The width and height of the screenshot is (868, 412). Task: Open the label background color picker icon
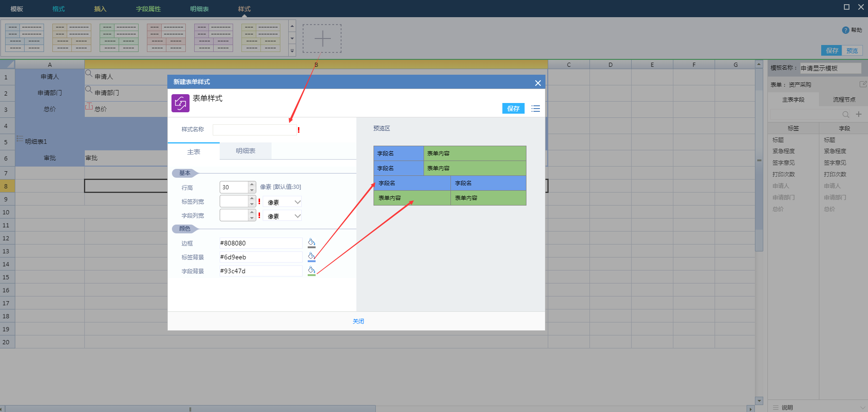[x=311, y=257]
